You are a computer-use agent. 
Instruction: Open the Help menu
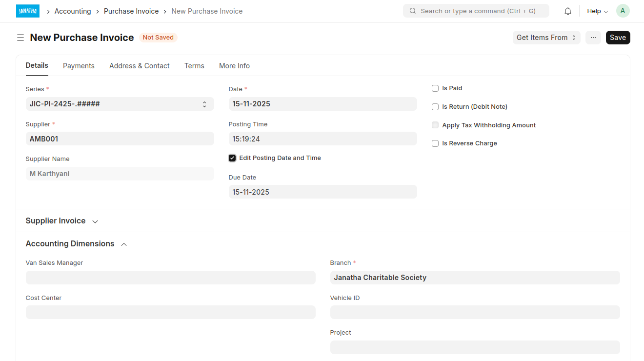[597, 11]
